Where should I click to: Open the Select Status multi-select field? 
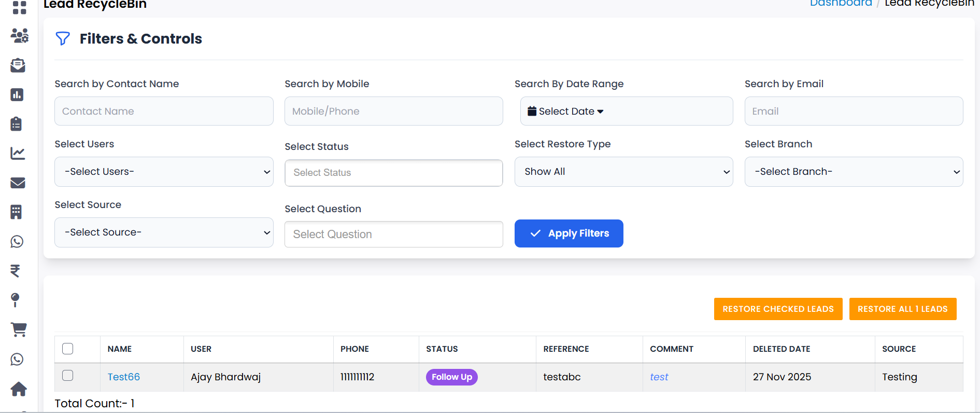click(x=394, y=173)
